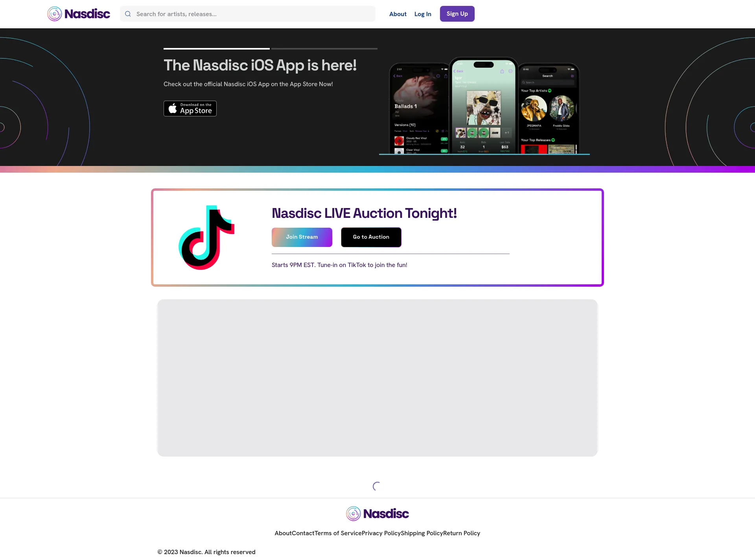Image resolution: width=755 pixels, height=560 pixels.
Task: Click the Sign Up button in navbar
Action: [457, 13]
